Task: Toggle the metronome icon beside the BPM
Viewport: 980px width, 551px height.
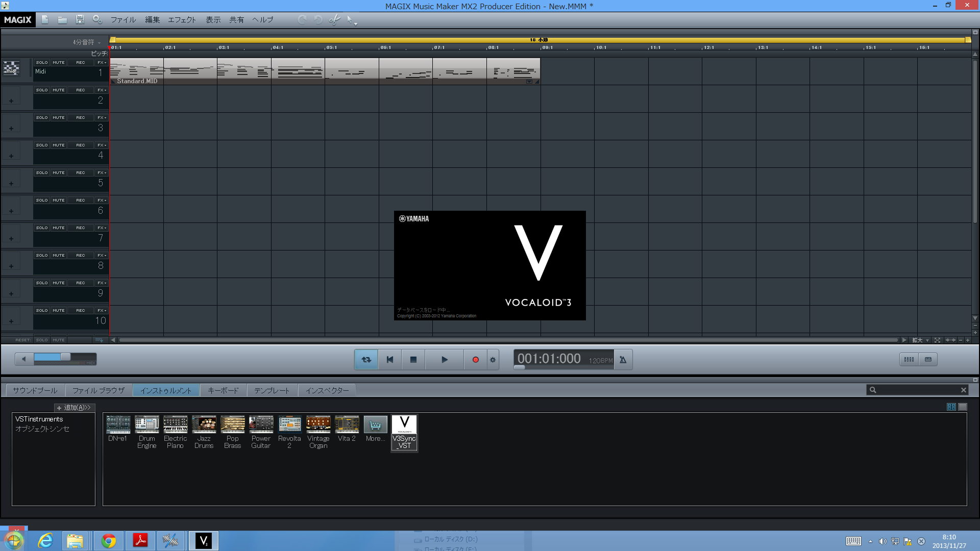Action: [x=623, y=360]
